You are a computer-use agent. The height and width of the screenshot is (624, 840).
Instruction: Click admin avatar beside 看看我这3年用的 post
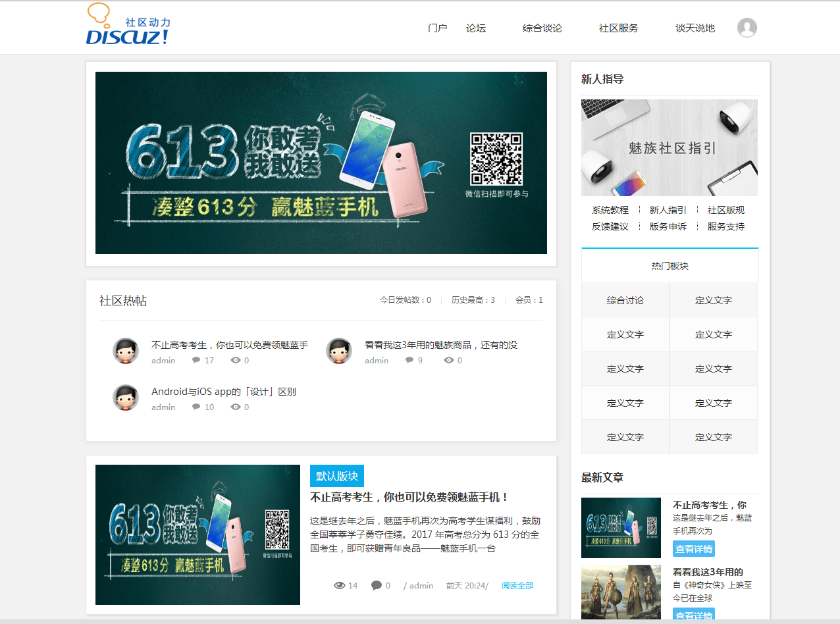339,351
